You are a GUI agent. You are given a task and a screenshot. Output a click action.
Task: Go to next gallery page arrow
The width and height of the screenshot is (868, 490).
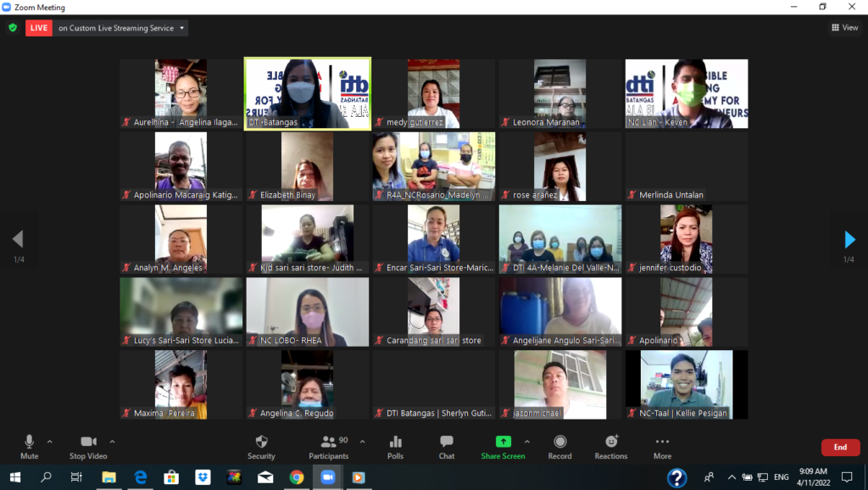(x=849, y=240)
